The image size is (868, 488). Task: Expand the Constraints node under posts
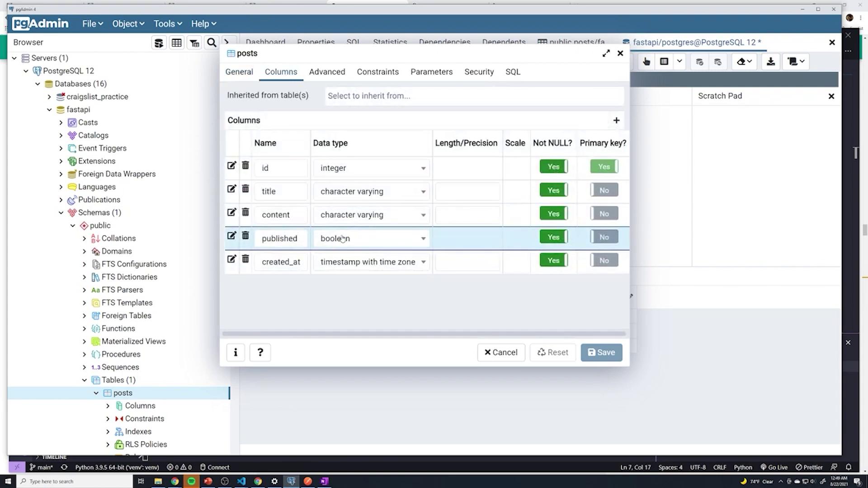coord(108,419)
